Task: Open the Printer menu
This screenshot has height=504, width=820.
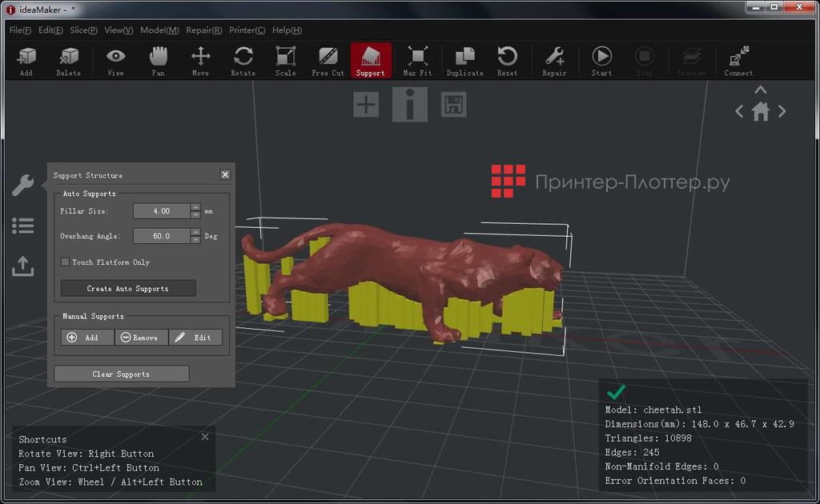Action: tap(247, 30)
